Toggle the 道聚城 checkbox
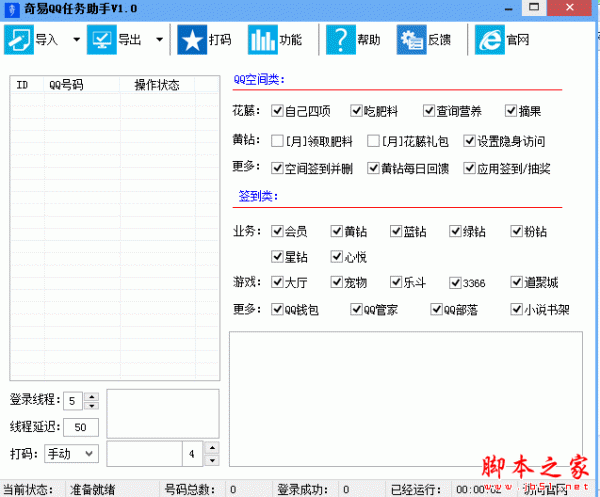Screen dimensions: 600x497 click(x=517, y=282)
